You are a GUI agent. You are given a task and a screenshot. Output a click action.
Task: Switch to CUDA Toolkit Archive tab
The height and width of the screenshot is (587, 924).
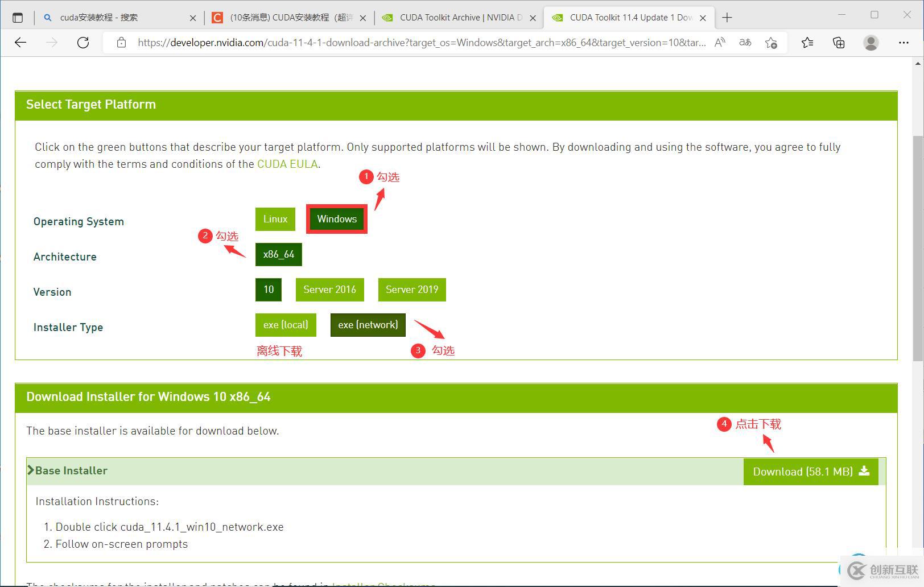tap(459, 18)
